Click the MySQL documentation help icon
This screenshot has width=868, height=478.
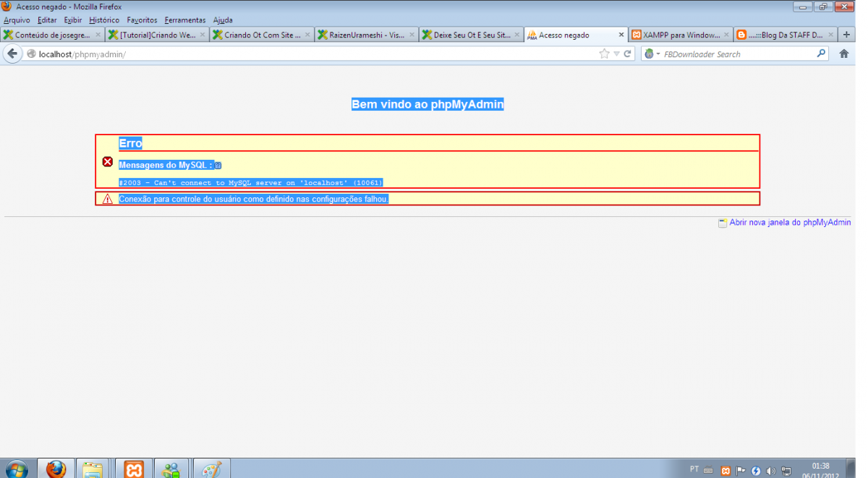(218, 166)
